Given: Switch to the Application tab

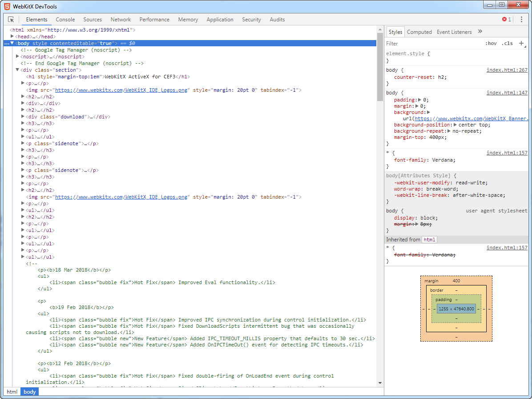Looking at the screenshot, I should tap(220, 19).
